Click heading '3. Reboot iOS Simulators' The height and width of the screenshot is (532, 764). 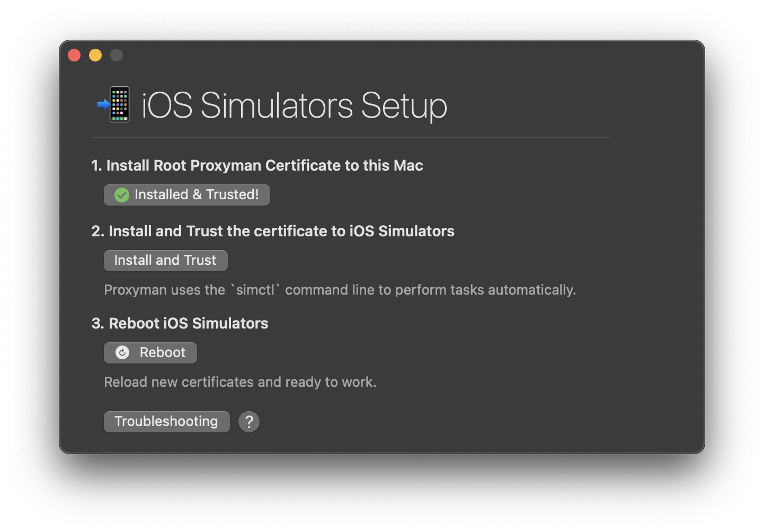click(x=180, y=323)
